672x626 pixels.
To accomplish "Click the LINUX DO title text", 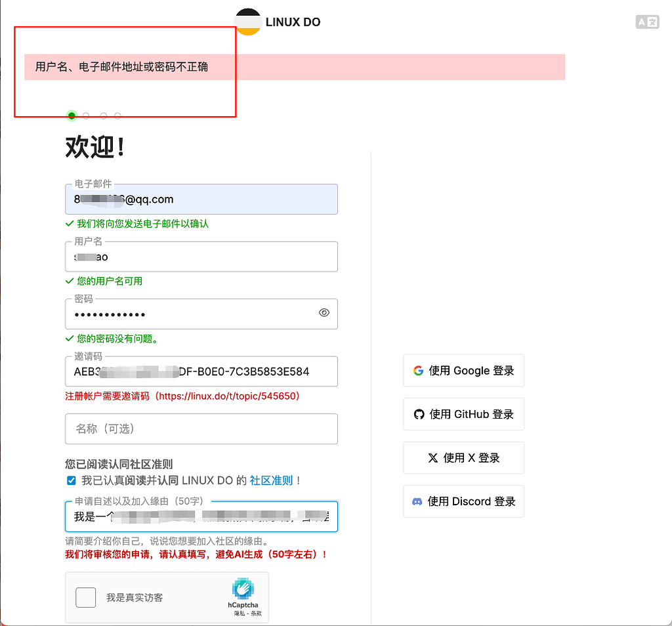I will (x=293, y=22).
